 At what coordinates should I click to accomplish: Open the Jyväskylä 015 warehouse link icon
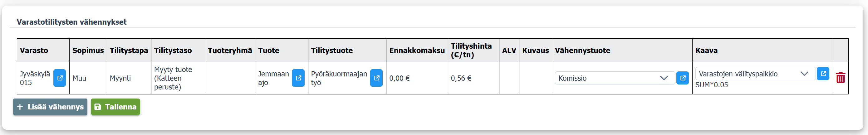pyautogui.click(x=60, y=78)
